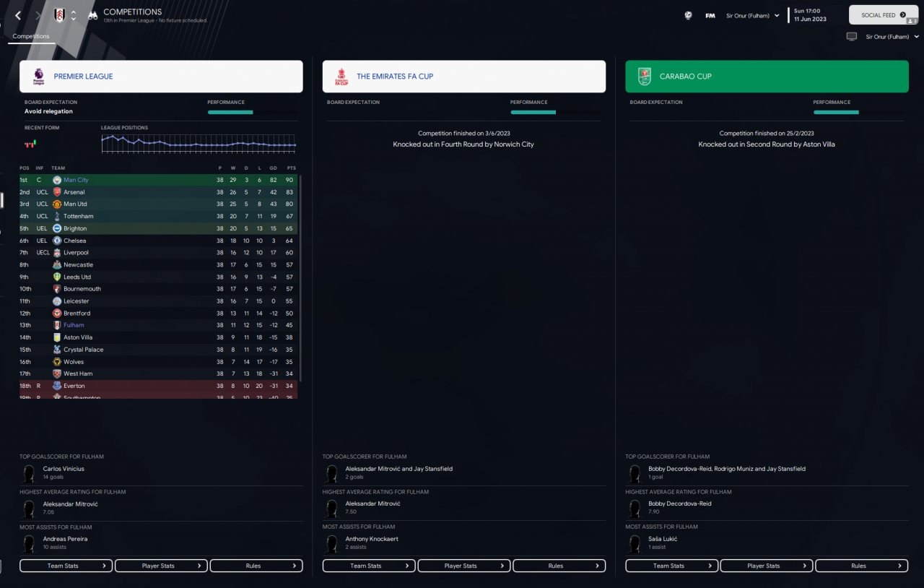Open the Fulham club badge in top bar
Image resolution: width=924 pixels, height=588 pixels.
click(x=59, y=15)
